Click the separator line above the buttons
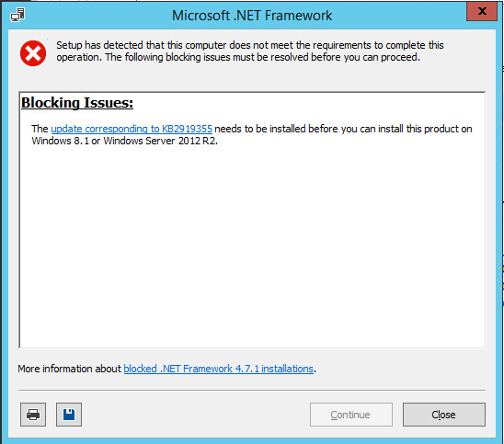This screenshot has height=444, width=504. coord(252,391)
